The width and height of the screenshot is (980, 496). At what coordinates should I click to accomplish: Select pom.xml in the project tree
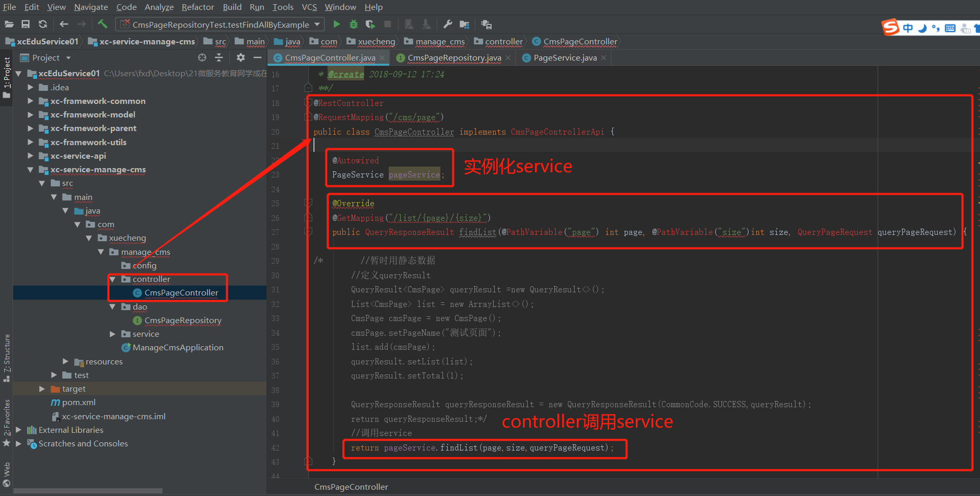pyautogui.click(x=78, y=403)
